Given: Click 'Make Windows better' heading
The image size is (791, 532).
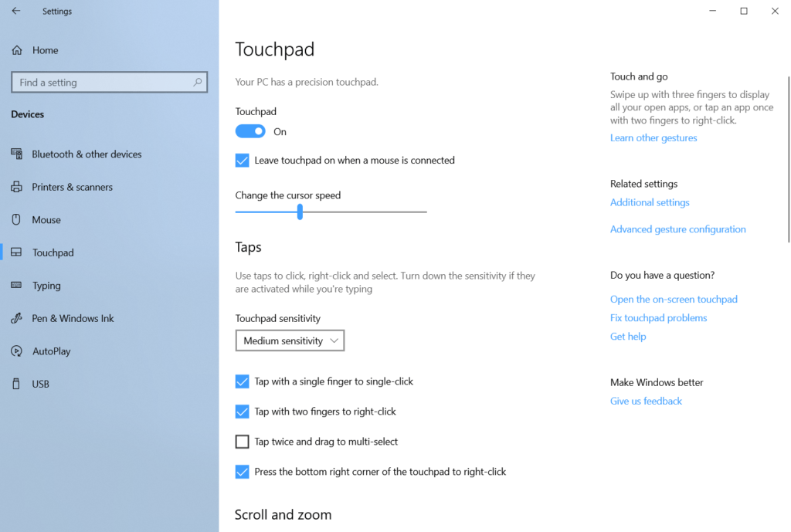Looking at the screenshot, I should point(657,382).
